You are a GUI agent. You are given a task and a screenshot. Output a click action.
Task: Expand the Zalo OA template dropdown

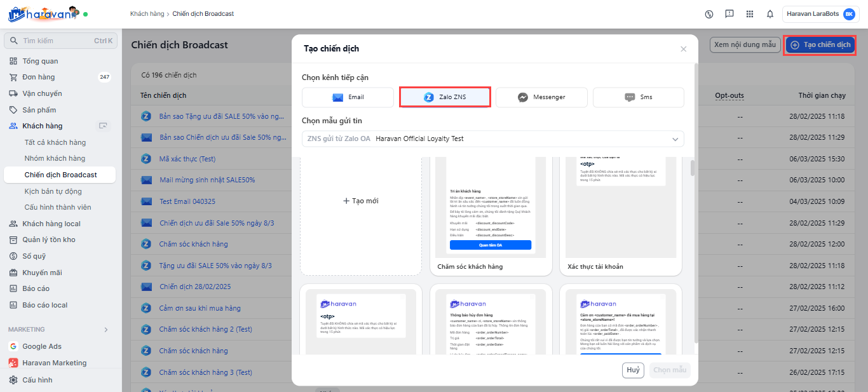[675, 139]
